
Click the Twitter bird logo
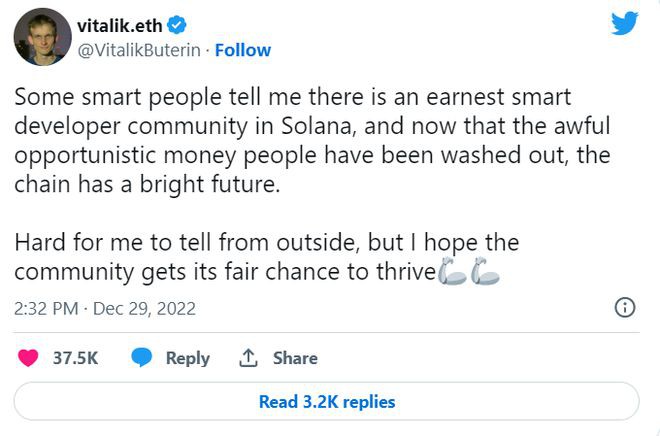click(624, 22)
